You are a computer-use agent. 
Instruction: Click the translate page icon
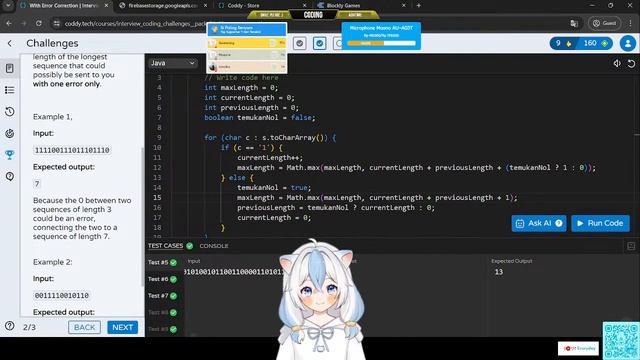coord(574,23)
